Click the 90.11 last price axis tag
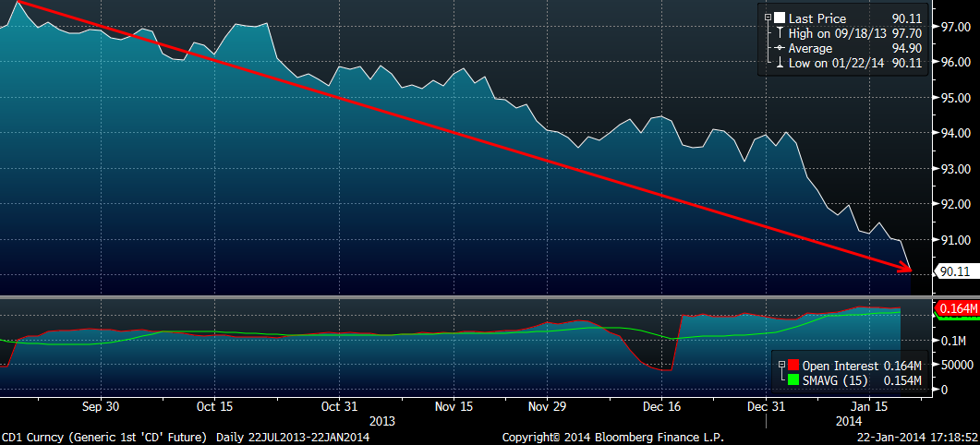The image size is (980, 445). tap(955, 271)
